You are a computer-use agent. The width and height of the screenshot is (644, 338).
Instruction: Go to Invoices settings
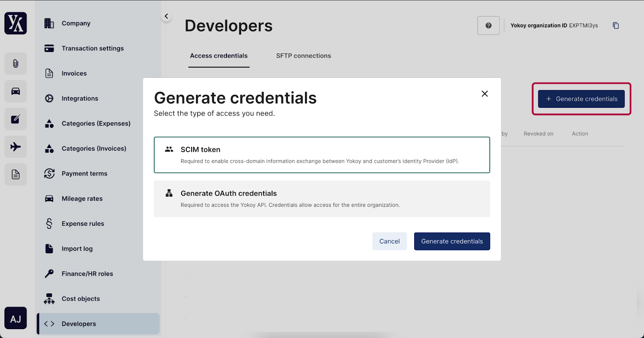pos(74,73)
